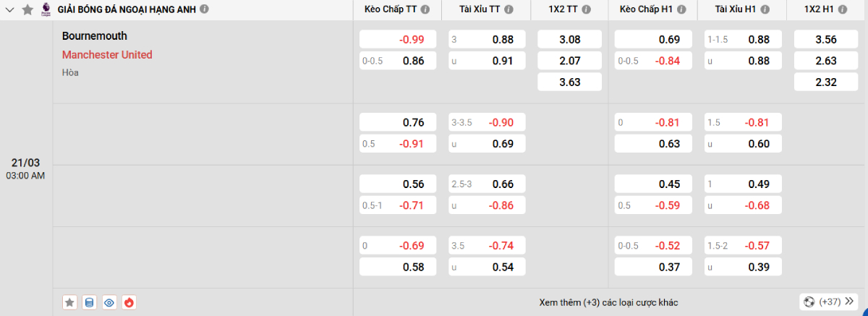Click the Premier League logo icon
This screenshot has width=868, height=316.
(x=46, y=9)
